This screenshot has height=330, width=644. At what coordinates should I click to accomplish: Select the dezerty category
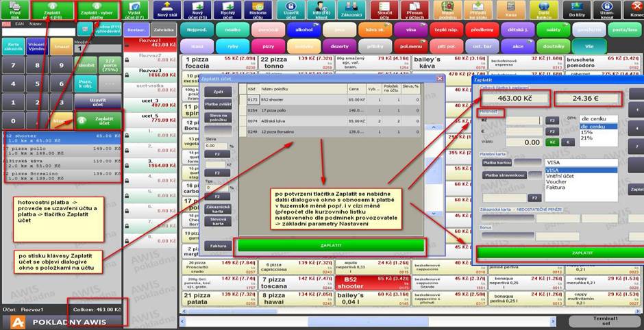(x=339, y=47)
